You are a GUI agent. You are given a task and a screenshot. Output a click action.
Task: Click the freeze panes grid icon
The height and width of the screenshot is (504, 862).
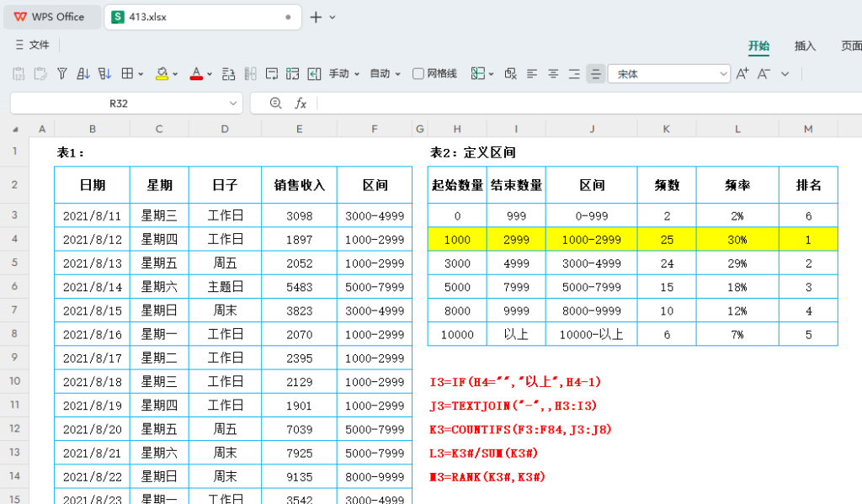point(478,74)
